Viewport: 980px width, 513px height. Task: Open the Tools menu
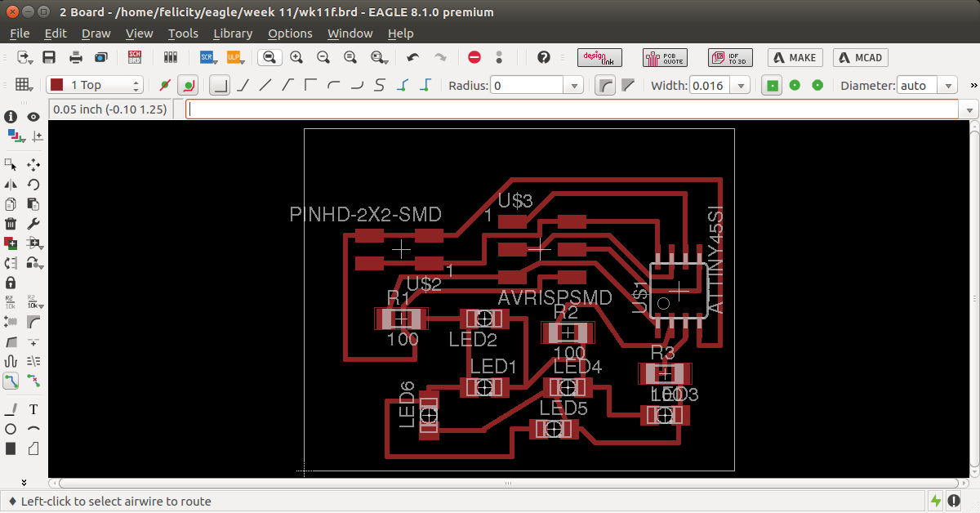point(183,33)
